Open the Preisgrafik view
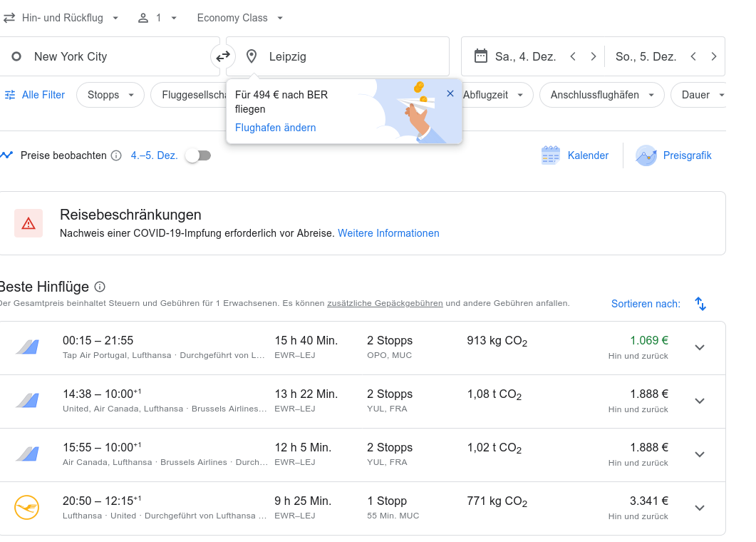Screen dimensions: 756x542 tap(673, 155)
